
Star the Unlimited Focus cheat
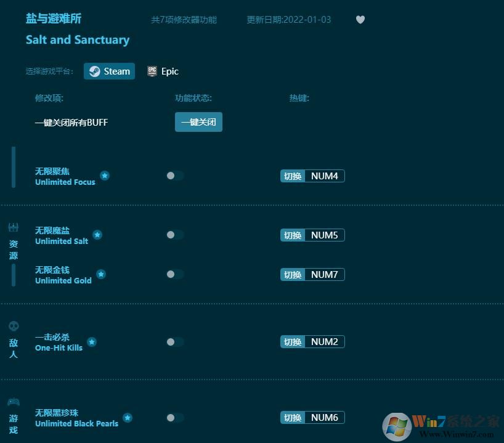tap(105, 176)
